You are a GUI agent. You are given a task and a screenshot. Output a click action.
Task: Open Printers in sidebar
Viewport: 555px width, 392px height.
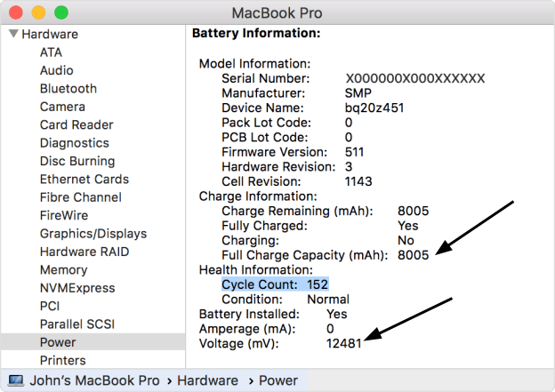63,360
